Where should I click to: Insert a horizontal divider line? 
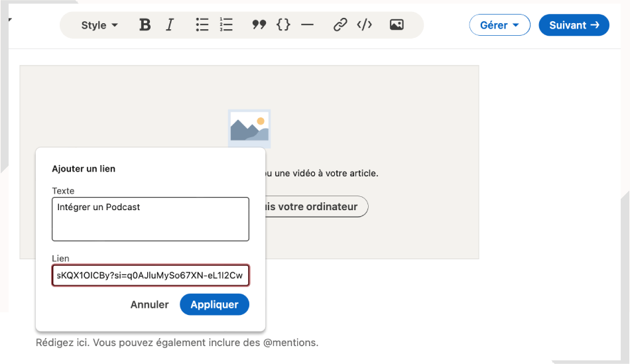[x=307, y=25]
